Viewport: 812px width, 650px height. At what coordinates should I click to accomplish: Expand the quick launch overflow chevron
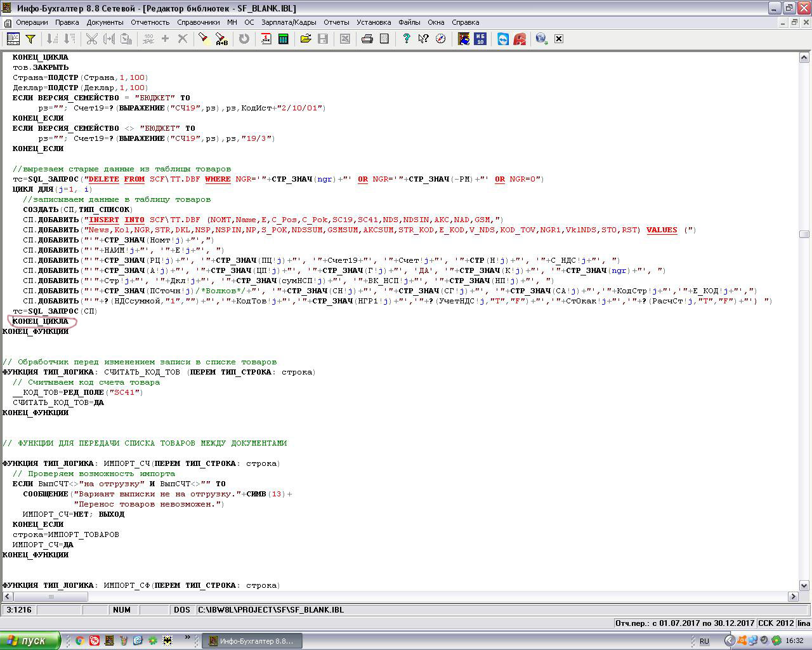(187, 638)
